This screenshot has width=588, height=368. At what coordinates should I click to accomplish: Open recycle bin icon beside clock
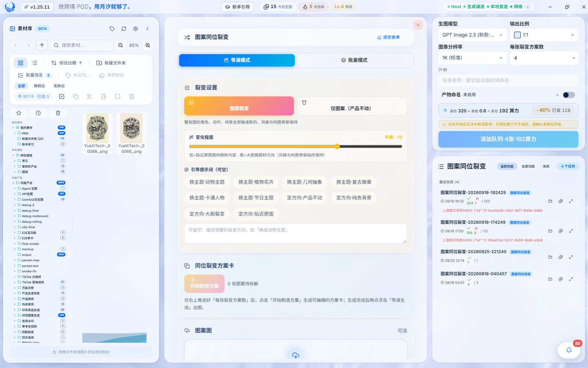coord(58,113)
